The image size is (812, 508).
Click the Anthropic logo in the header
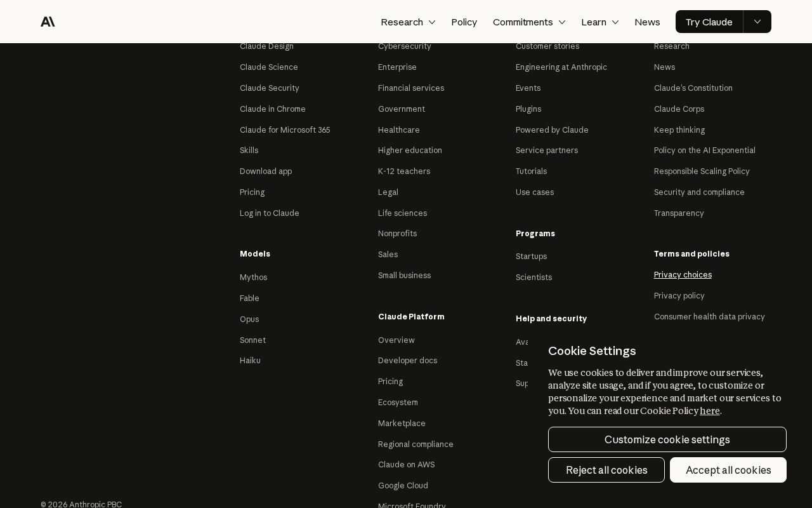pos(48,22)
